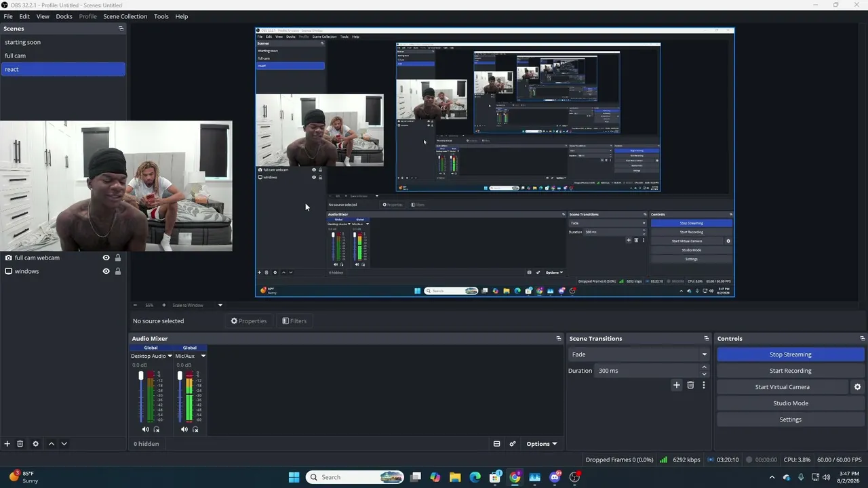Toggle visibility of the windows source
The width and height of the screenshot is (868, 488).
tap(106, 271)
